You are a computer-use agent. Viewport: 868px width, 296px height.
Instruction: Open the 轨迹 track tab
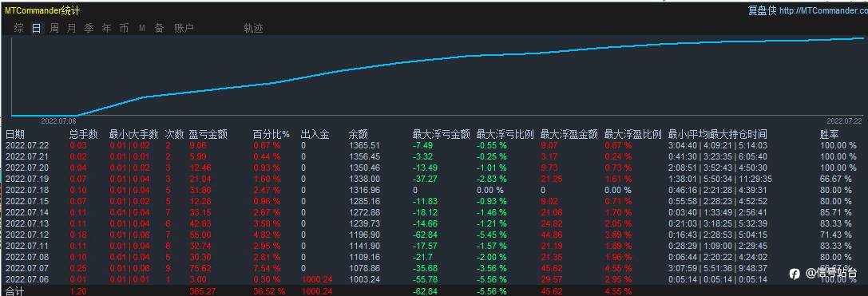[x=254, y=28]
